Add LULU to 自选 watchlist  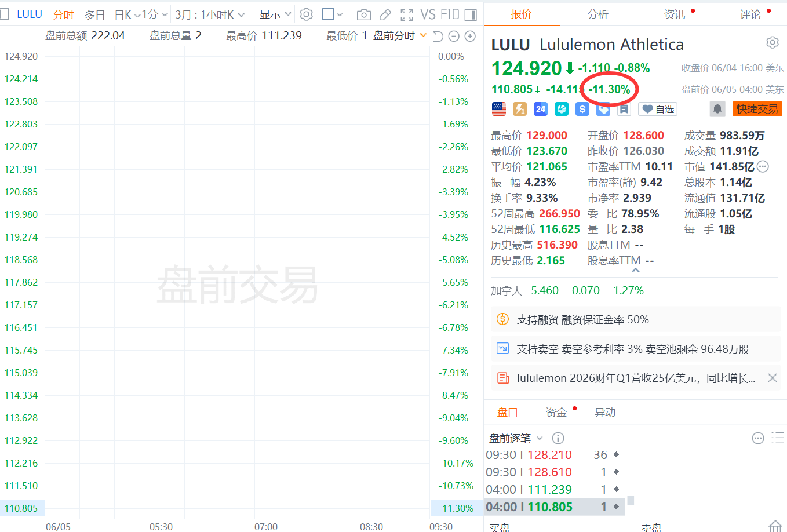(x=658, y=109)
